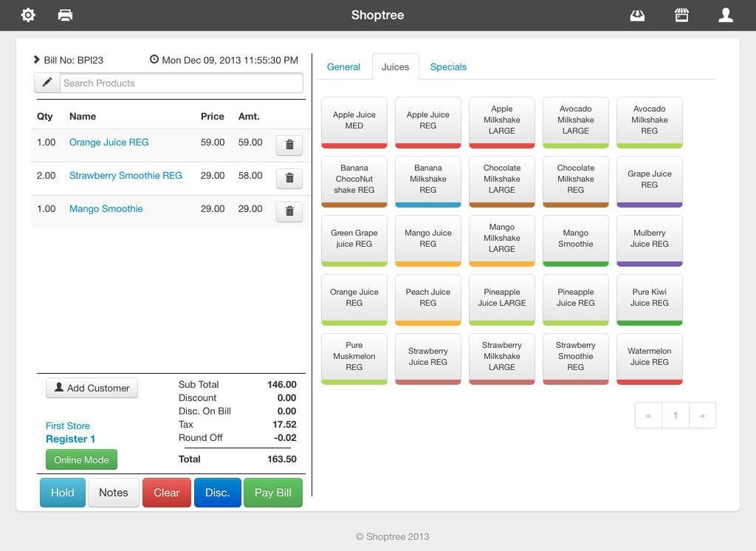Open Notes for the bill
Screen dimensions: 756x551
coord(114,493)
